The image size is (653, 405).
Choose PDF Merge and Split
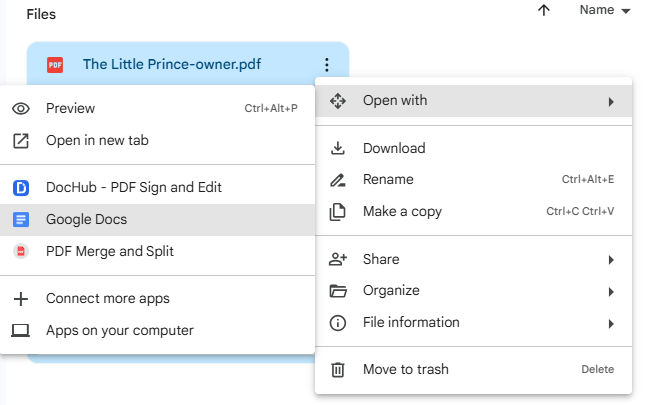pos(157,252)
